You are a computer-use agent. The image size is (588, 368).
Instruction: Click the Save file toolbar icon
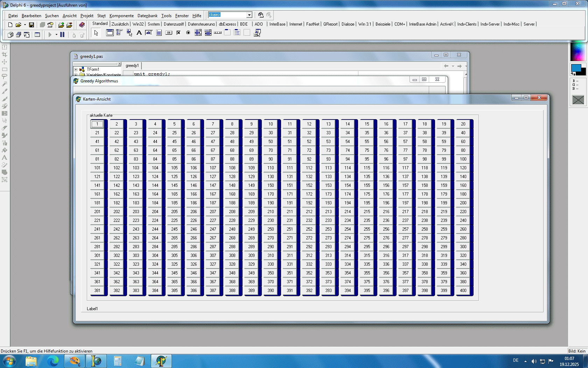click(31, 25)
